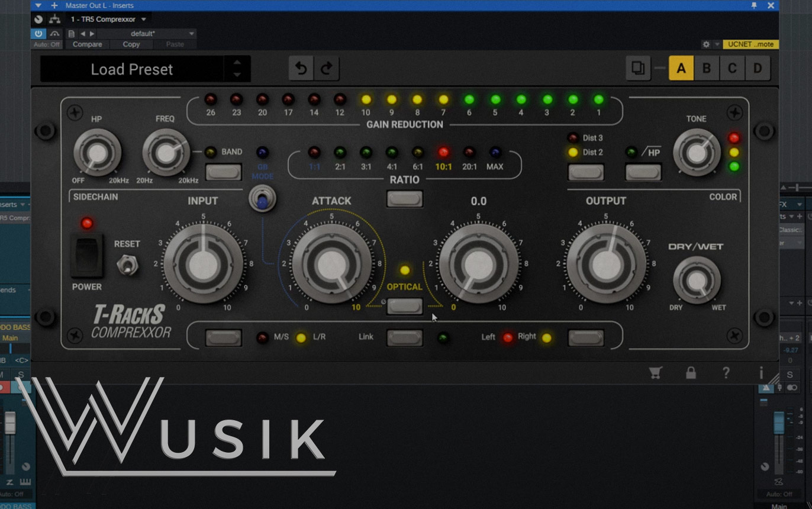Switch to preset slot B

click(706, 68)
